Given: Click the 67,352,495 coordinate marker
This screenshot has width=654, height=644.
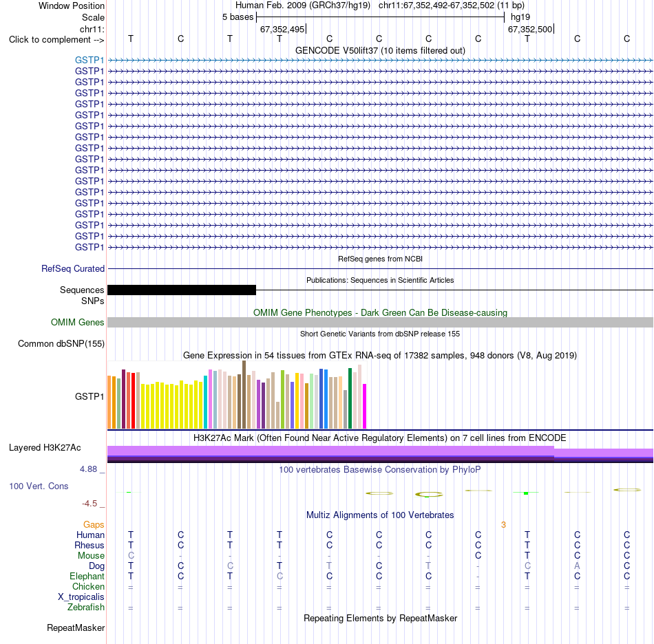Looking at the screenshot, I should coord(282,29).
